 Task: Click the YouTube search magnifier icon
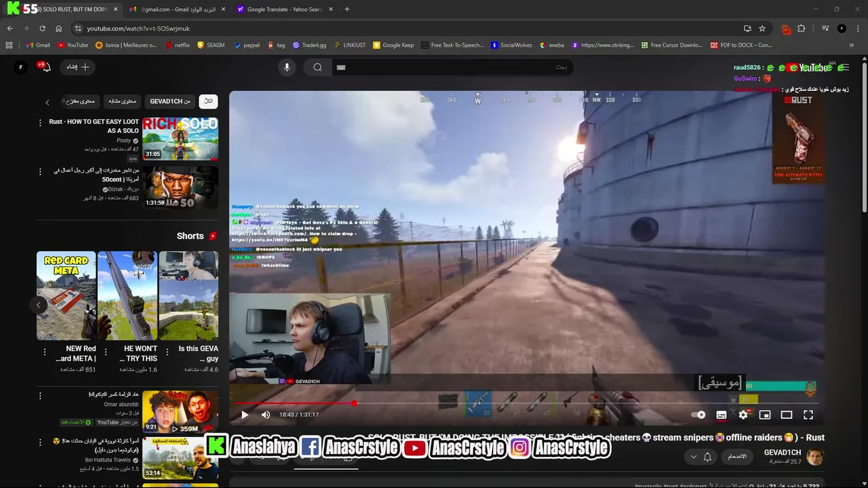pyautogui.click(x=317, y=67)
